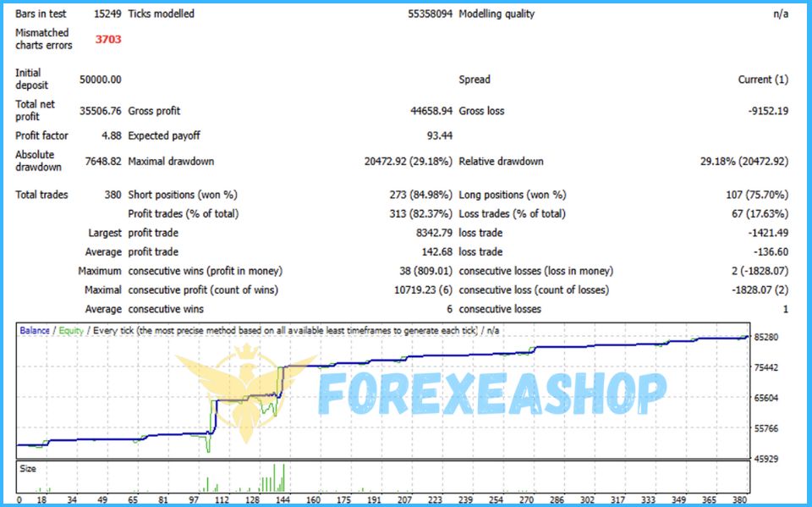Viewport: 812px width, 507px height.
Task: Select the 45929 axis label on chart
Action: click(766, 460)
